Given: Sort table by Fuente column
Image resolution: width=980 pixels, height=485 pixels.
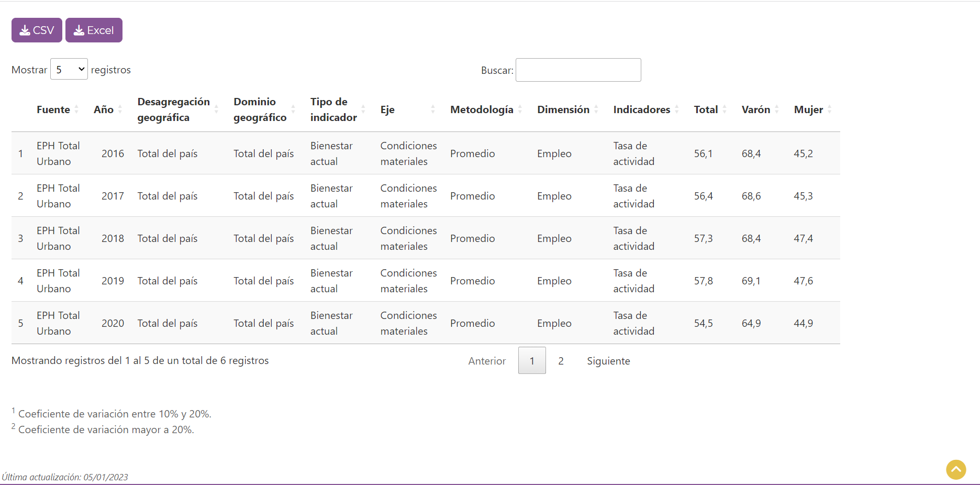Looking at the screenshot, I should (x=53, y=109).
